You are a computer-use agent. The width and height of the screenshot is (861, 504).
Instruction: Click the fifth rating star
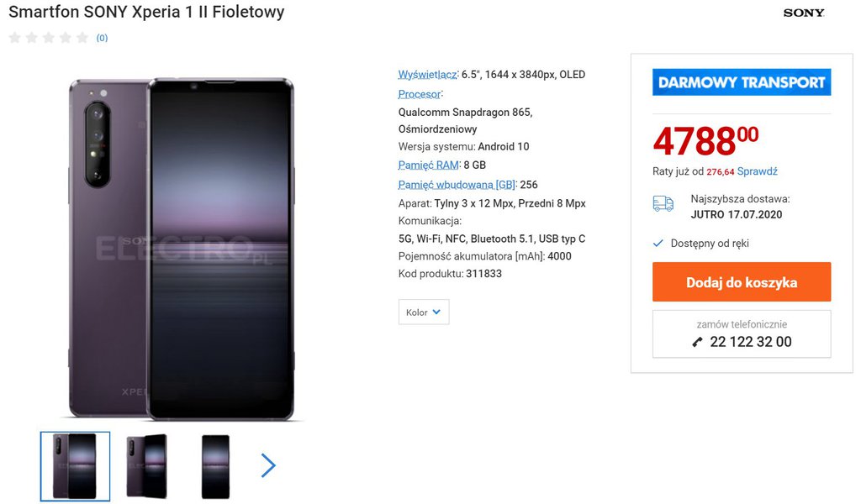pyautogui.click(x=82, y=37)
